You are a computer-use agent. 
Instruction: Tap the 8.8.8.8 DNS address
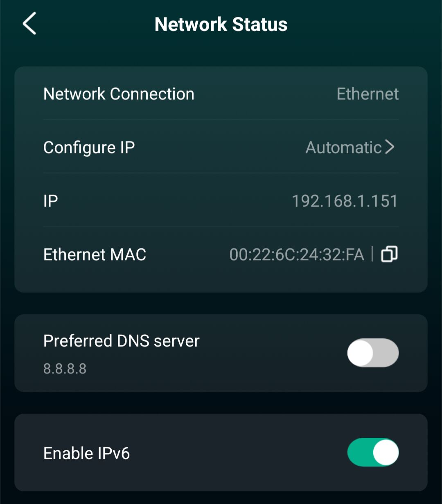[65, 369]
